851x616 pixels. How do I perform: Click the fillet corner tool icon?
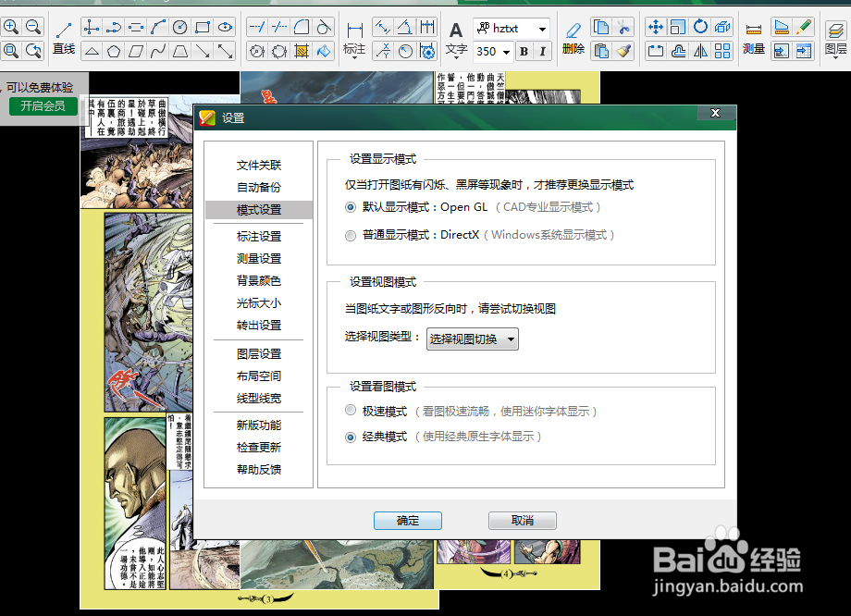click(x=302, y=27)
